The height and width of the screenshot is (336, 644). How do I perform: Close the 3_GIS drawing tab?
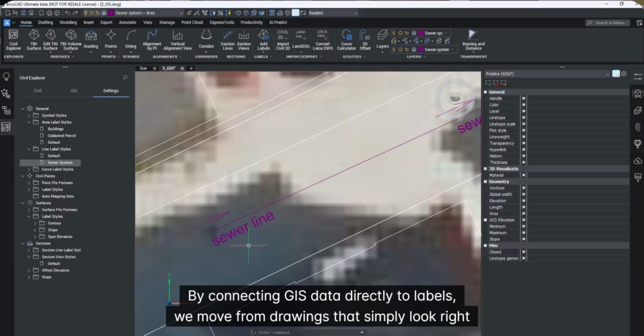pyautogui.click(x=182, y=68)
